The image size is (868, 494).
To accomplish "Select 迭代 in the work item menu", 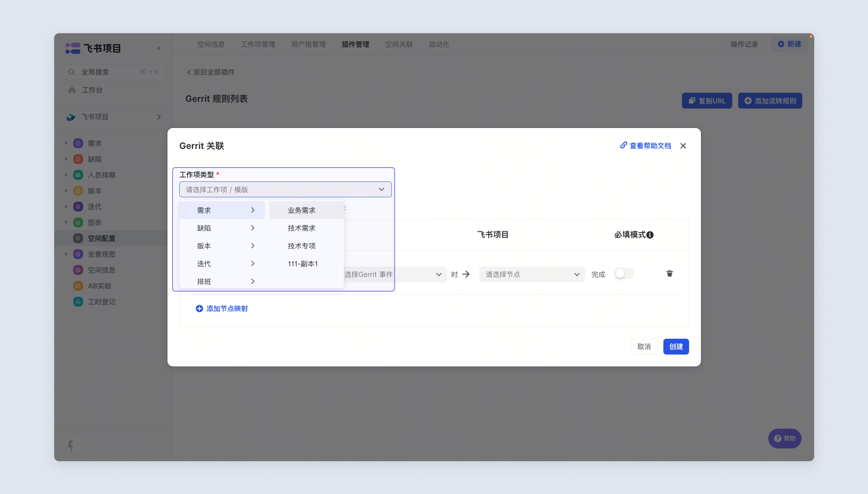I will pyautogui.click(x=222, y=264).
